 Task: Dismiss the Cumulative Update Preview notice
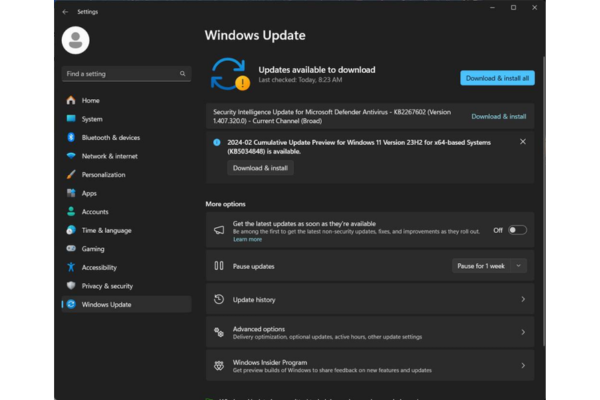523,142
